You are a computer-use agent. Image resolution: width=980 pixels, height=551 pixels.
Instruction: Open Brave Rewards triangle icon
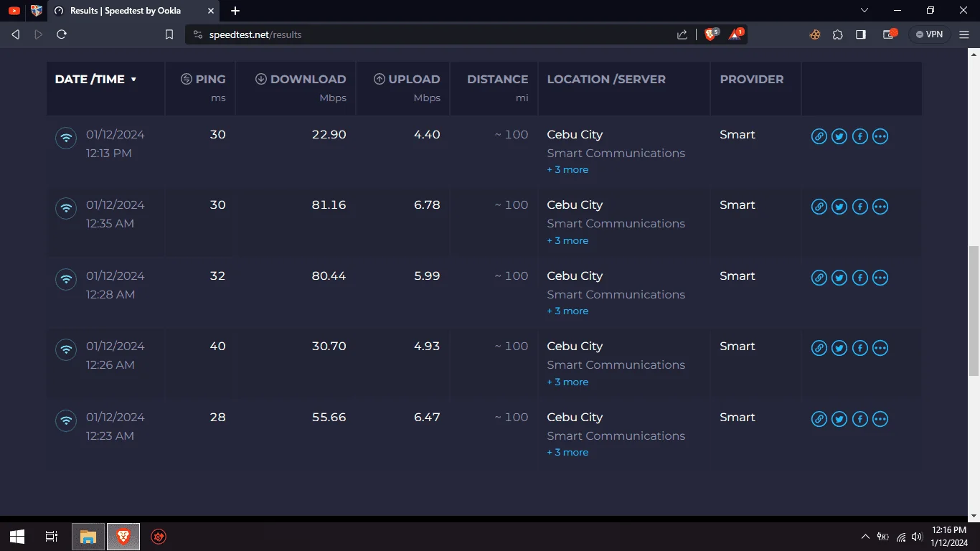click(x=736, y=34)
